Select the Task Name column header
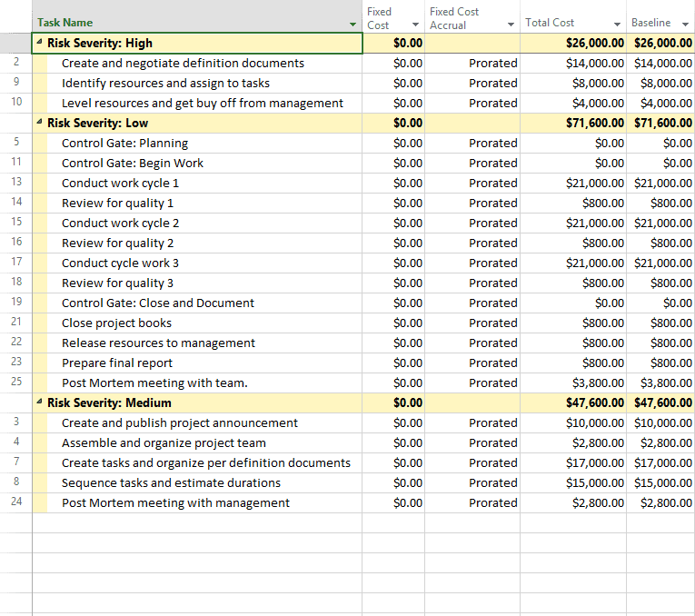This screenshot has height=616, width=695. [197, 16]
